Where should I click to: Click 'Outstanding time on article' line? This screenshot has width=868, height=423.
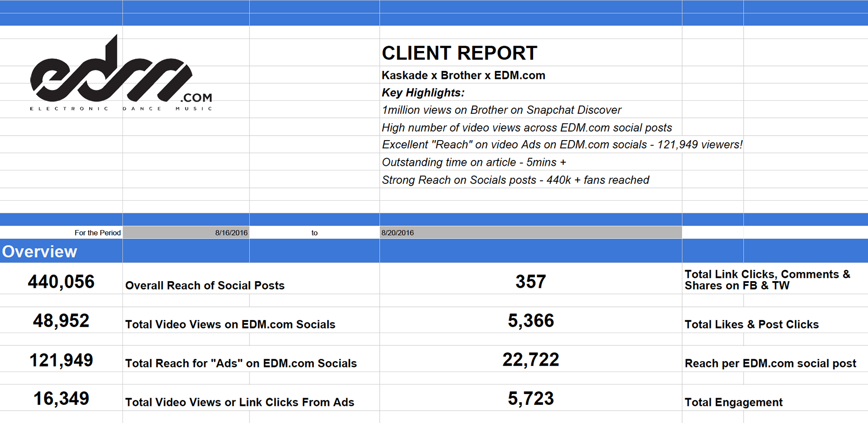(x=474, y=162)
